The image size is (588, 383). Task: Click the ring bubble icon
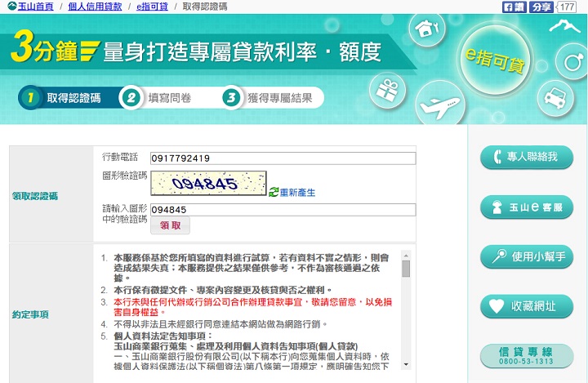[x=572, y=62]
